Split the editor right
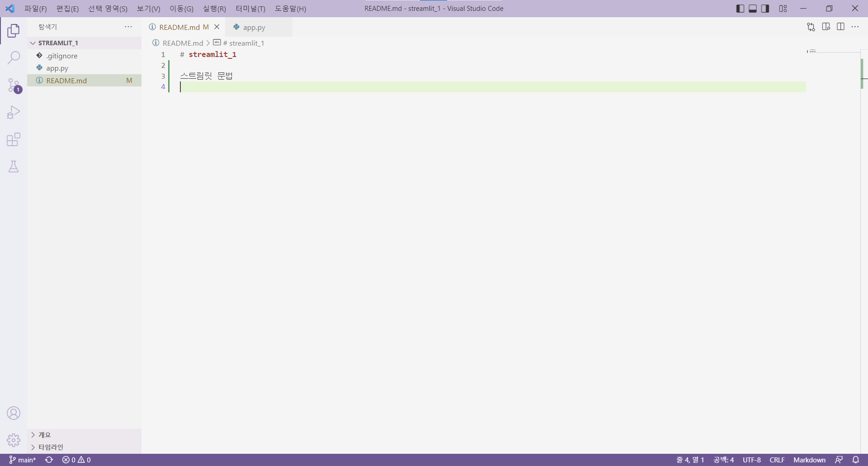This screenshot has width=868, height=466. pyautogui.click(x=841, y=27)
